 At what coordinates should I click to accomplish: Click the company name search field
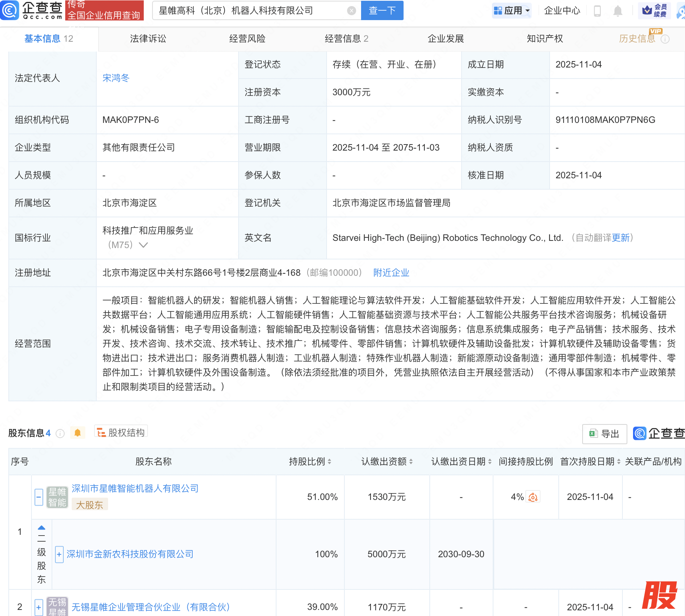pyautogui.click(x=250, y=11)
